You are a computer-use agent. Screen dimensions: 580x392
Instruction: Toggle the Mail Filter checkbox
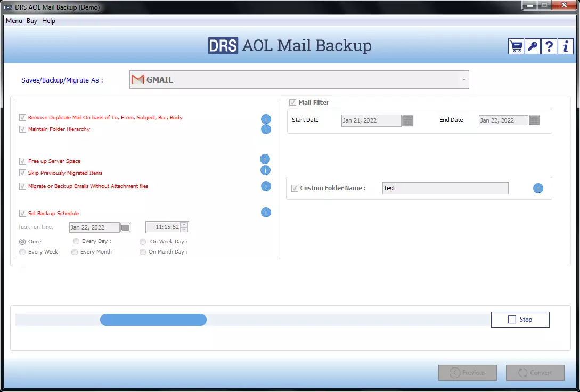(292, 103)
